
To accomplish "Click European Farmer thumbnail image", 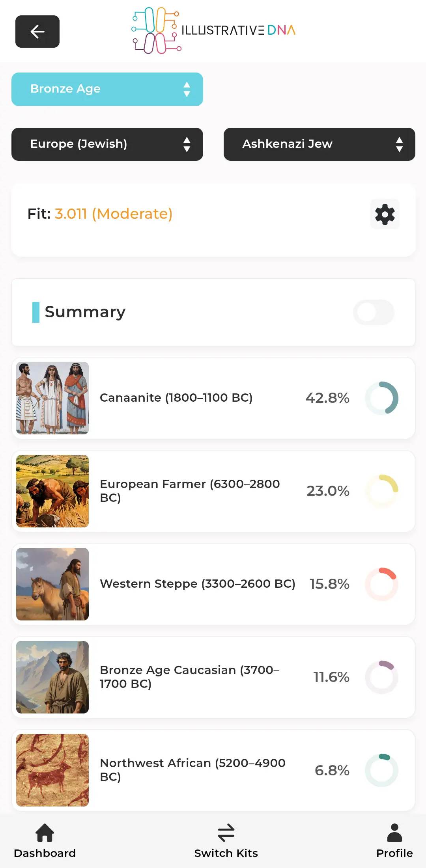I will coord(52,491).
